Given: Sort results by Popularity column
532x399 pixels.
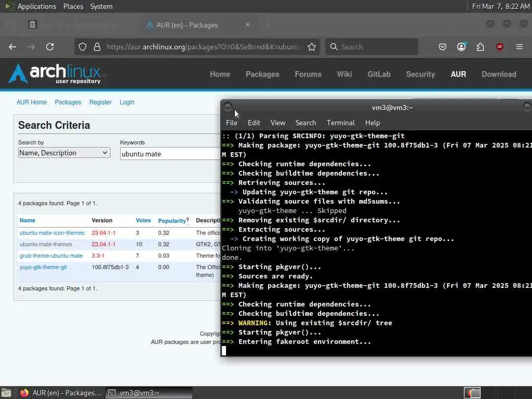Looking at the screenshot, I should (x=172, y=221).
